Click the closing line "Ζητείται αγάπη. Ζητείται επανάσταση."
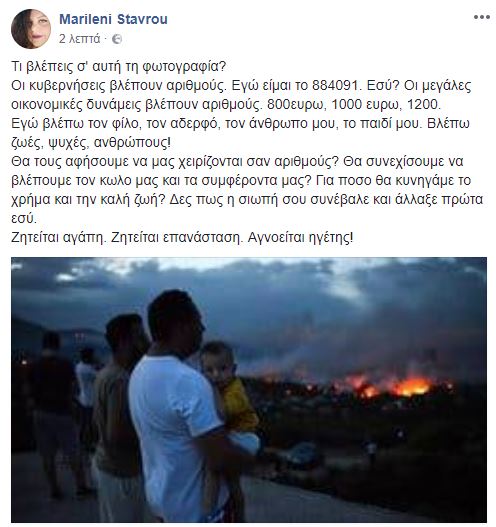496x527 pixels. 126,238
